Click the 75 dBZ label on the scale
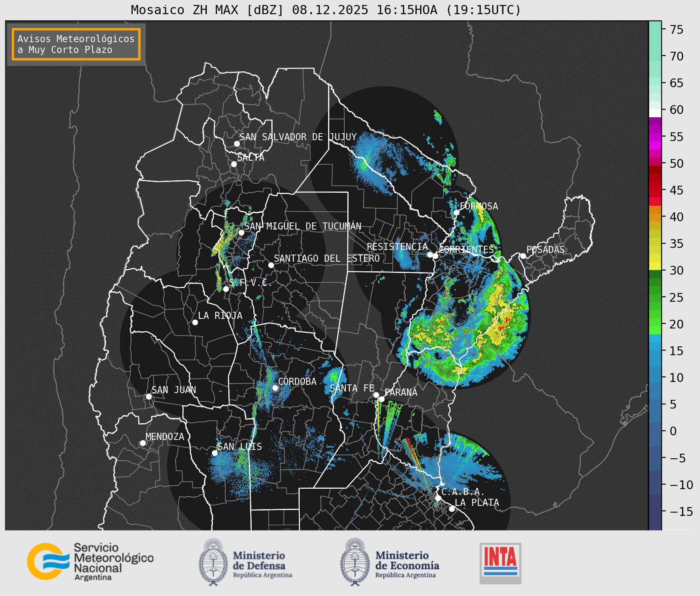This screenshot has height=596, width=700. click(x=677, y=30)
